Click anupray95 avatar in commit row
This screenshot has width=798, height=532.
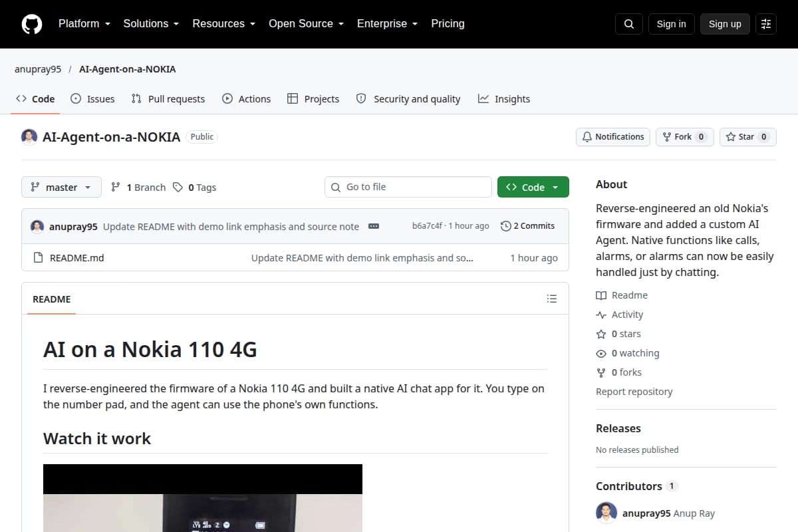(37, 226)
